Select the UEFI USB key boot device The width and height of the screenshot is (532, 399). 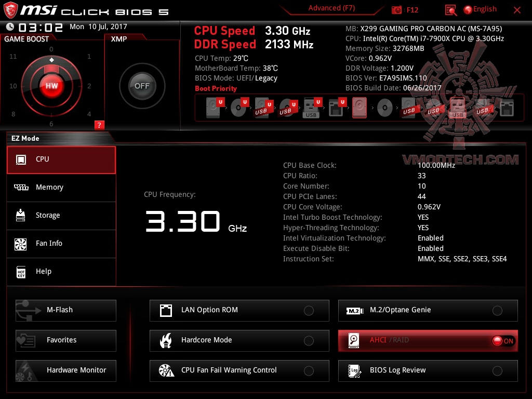tap(312, 108)
